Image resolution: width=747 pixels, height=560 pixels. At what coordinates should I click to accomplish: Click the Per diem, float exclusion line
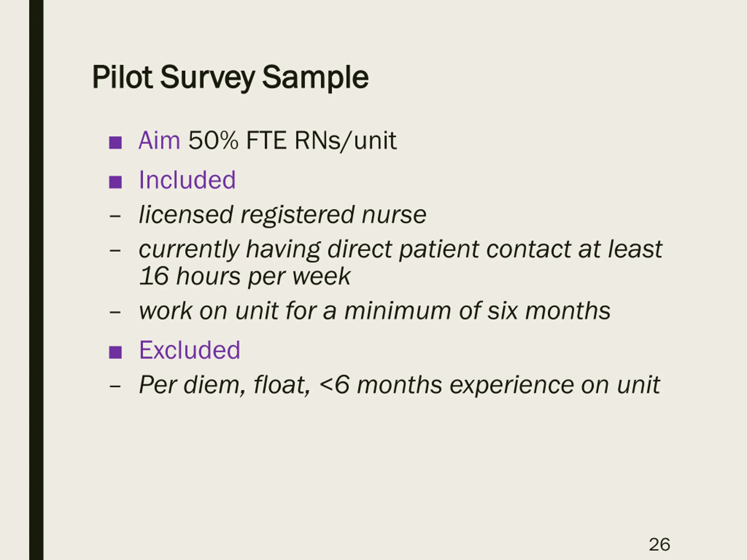[x=399, y=384]
